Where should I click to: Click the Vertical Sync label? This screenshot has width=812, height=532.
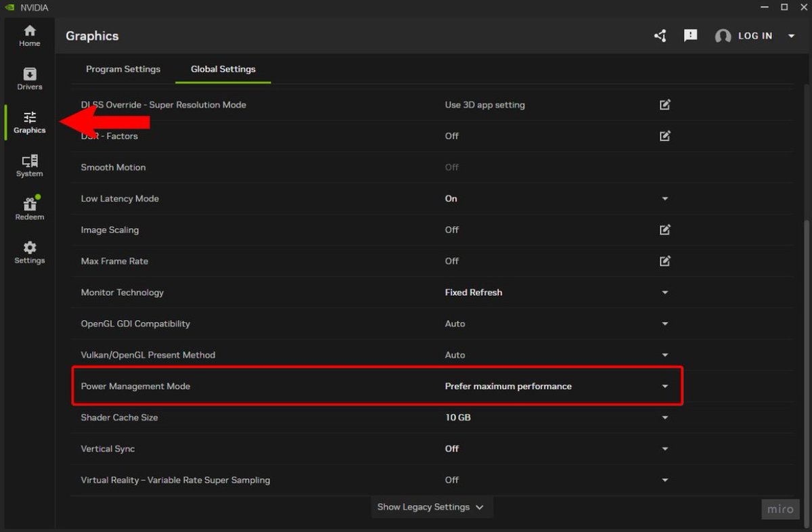(108, 449)
